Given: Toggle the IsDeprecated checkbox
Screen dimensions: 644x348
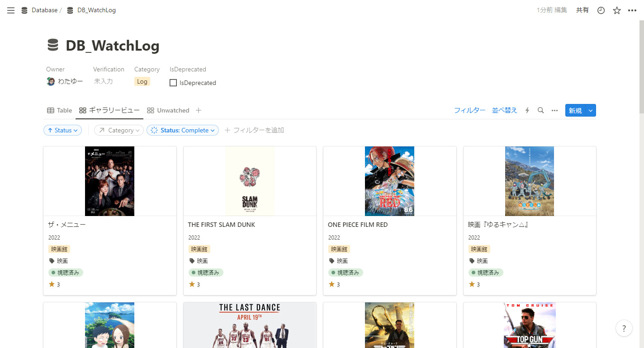Looking at the screenshot, I should coord(173,83).
